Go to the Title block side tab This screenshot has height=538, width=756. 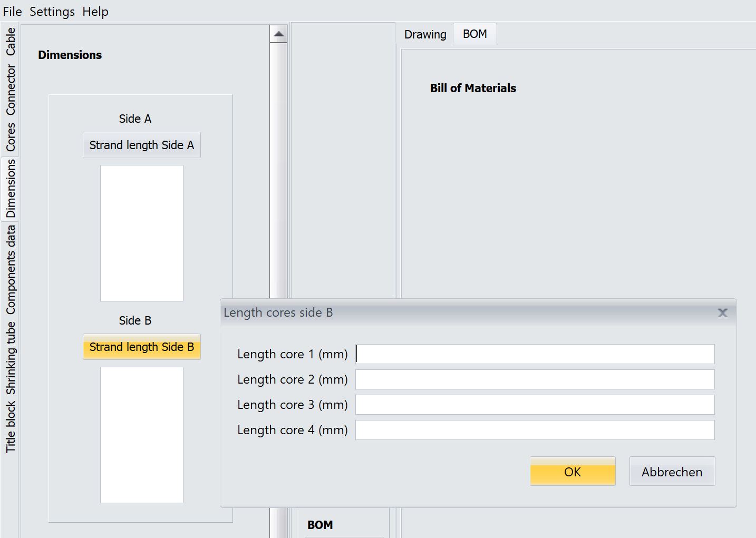[x=11, y=427]
